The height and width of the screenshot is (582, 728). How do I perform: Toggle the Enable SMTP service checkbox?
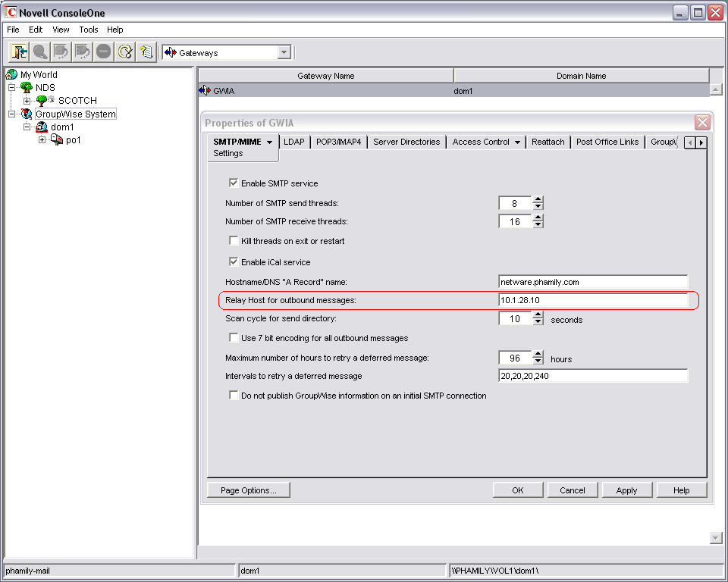point(234,183)
